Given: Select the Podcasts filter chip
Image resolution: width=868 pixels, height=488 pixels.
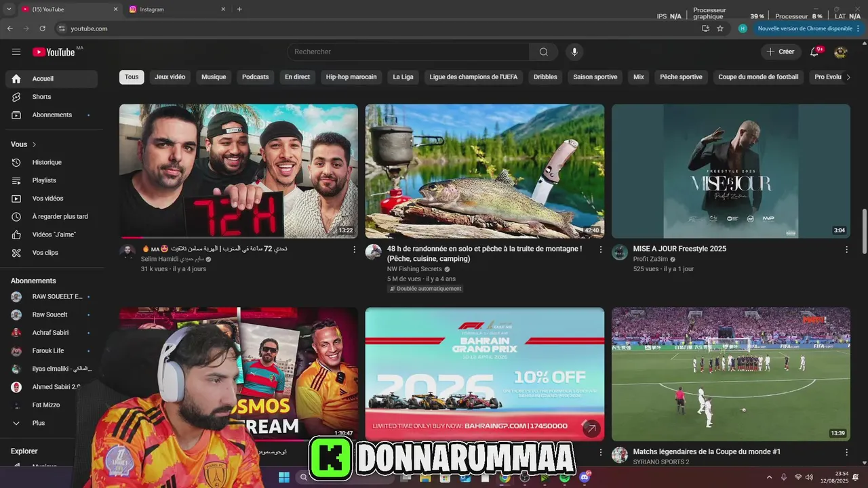Looking at the screenshot, I should (256, 77).
